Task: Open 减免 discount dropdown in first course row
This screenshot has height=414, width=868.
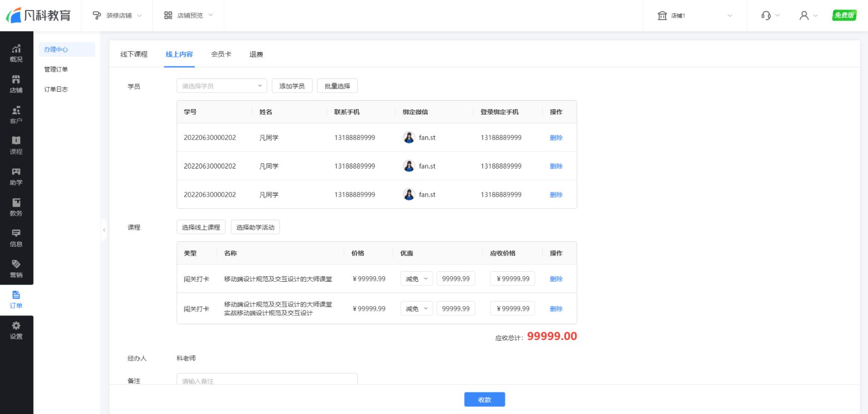Action: click(416, 279)
